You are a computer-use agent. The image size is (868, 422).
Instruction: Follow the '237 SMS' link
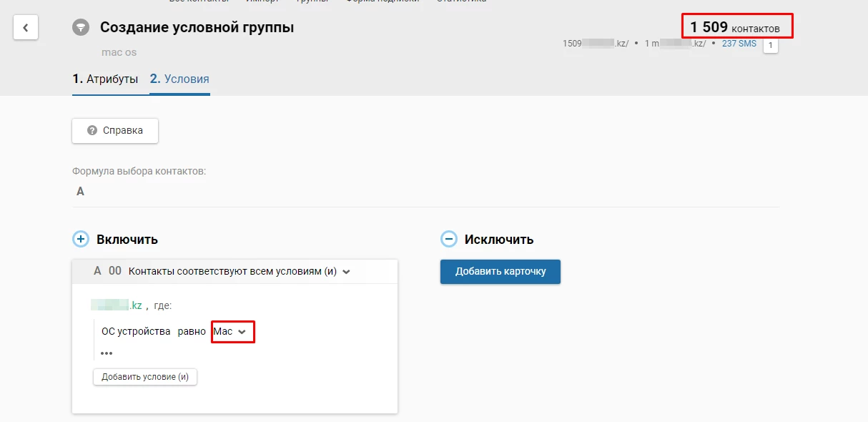pos(739,44)
